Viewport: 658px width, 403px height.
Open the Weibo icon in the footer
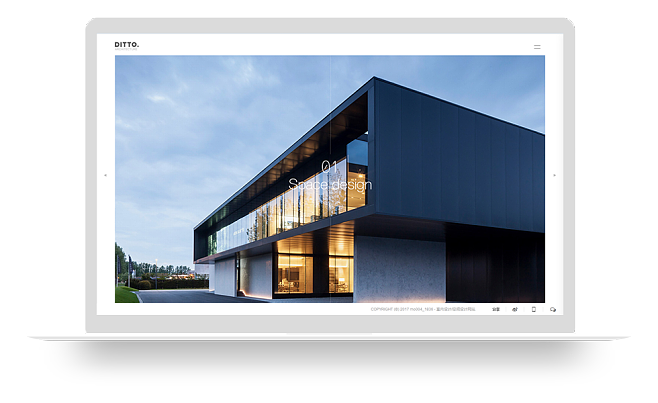(x=515, y=310)
